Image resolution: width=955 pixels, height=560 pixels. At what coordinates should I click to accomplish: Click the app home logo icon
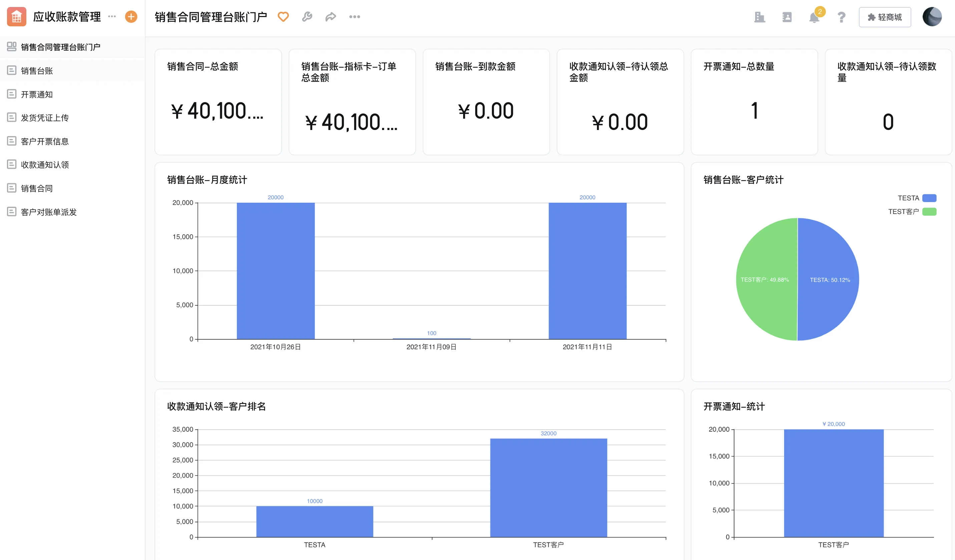click(17, 17)
